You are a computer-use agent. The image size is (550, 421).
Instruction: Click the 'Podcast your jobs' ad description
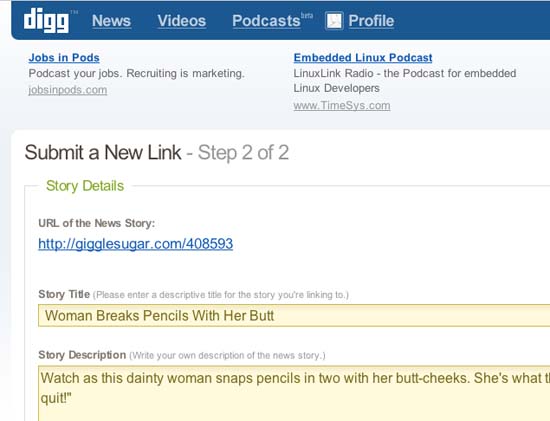tap(136, 73)
